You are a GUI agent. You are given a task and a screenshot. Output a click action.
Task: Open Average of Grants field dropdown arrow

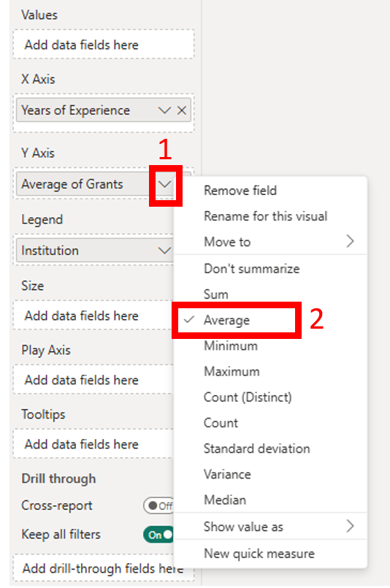164,184
